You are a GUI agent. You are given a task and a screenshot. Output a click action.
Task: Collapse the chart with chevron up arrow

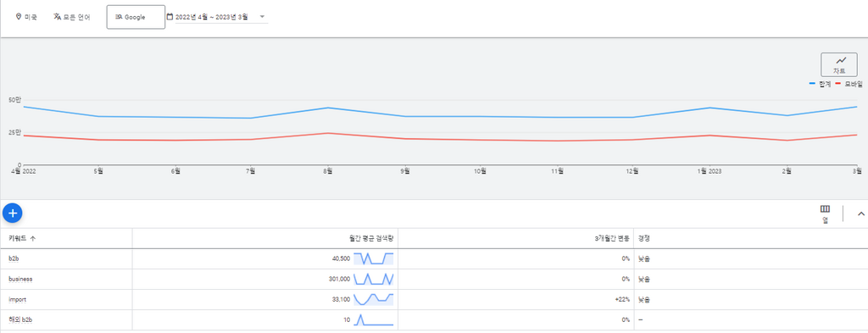(x=861, y=214)
